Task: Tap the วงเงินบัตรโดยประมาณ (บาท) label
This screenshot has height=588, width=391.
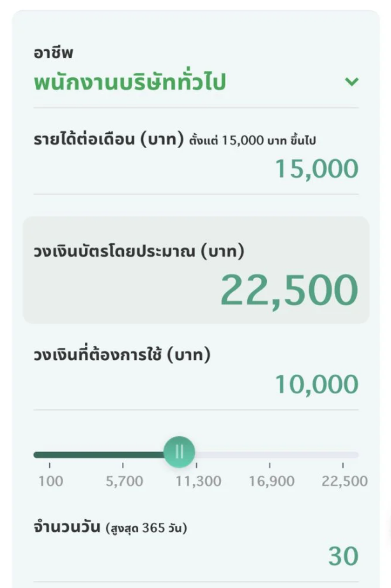Action: pos(139,252)
